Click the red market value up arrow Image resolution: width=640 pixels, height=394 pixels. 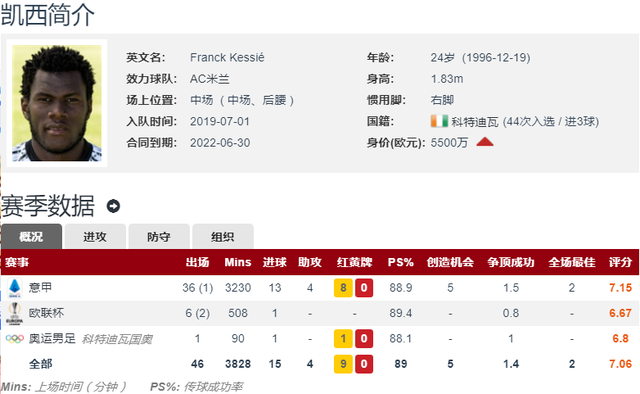coord(484,142)
